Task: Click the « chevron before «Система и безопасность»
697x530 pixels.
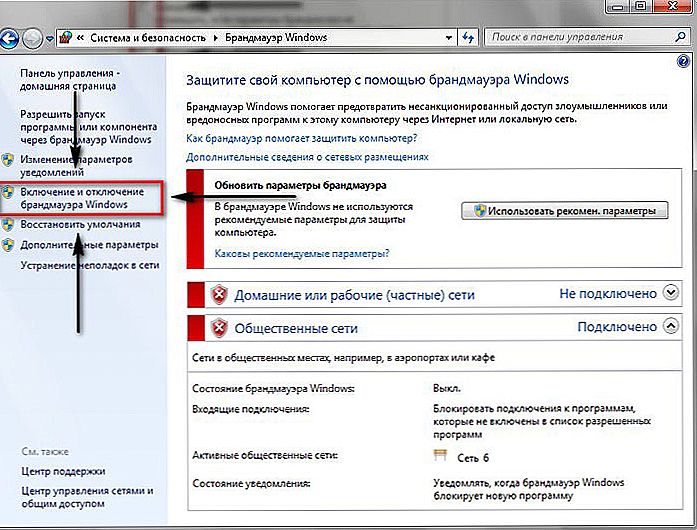Action: coord(80,38)
